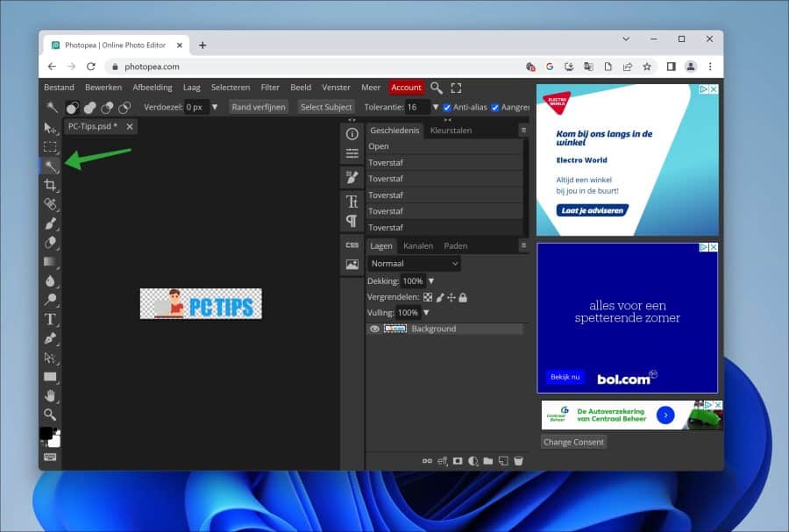Click the link layers icon
The width and height of the screenshot is (789, 532).
point(427,461)
